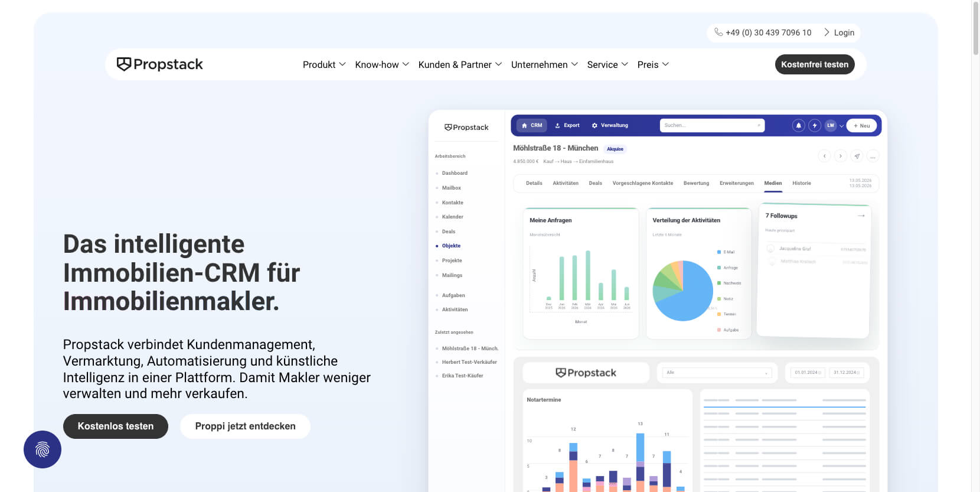Check the Jacqueline Graf followup circle
980x492 pixels.
coord(770,249)
